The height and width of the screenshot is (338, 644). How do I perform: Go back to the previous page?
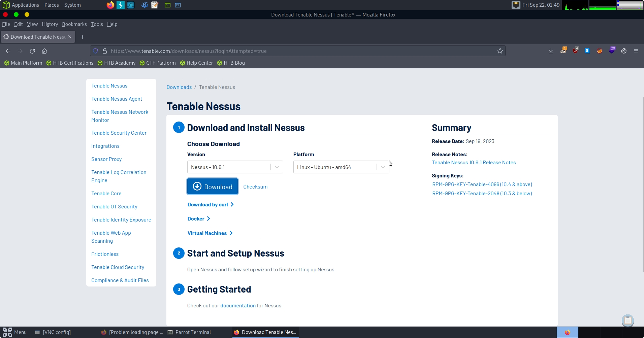pos(8,51)
